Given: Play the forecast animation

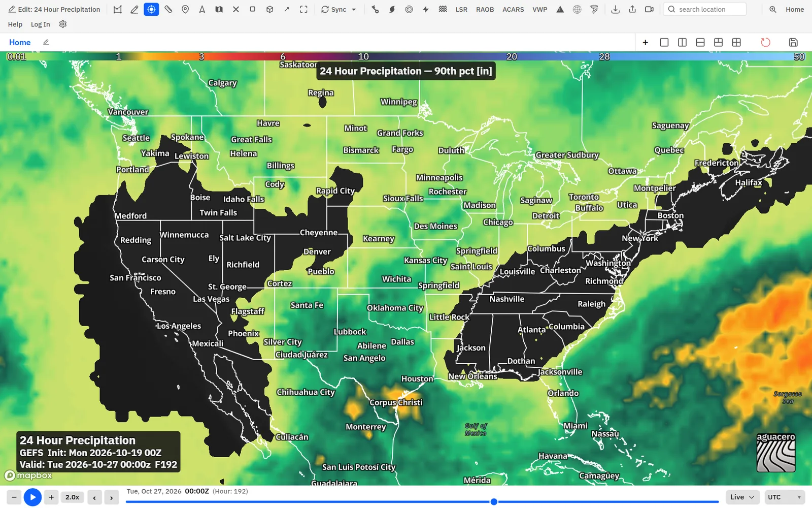Looking at the screenshot, I should coord(32,497).
